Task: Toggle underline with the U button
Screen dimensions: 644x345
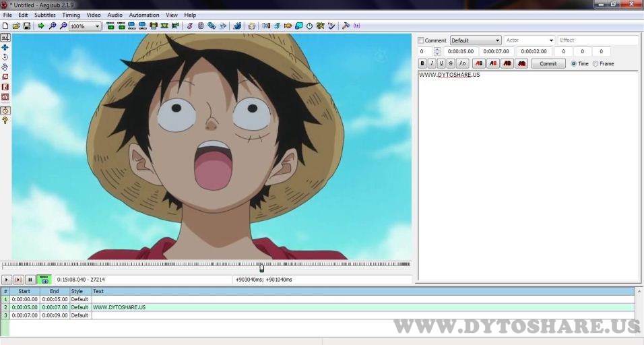Action: tap(441, 63)
